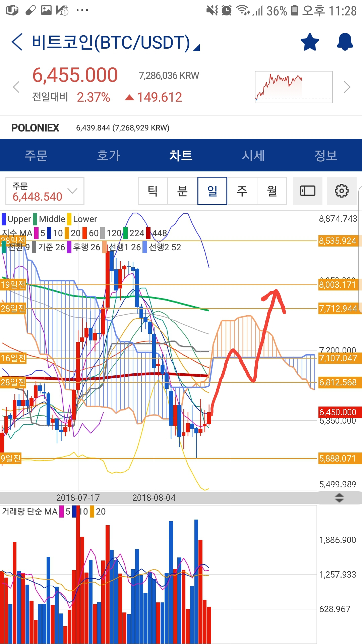Click the 7,107.047 price level label
Viewport: 362px width, 644px height.
tap(340, 358)
